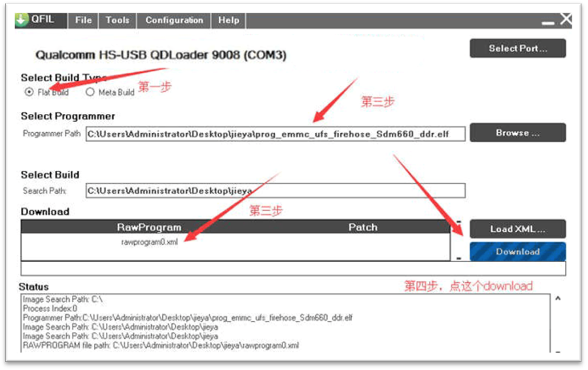
Task: Click the green QFIL download-arrow logo icon
Action: pos(22,20)
